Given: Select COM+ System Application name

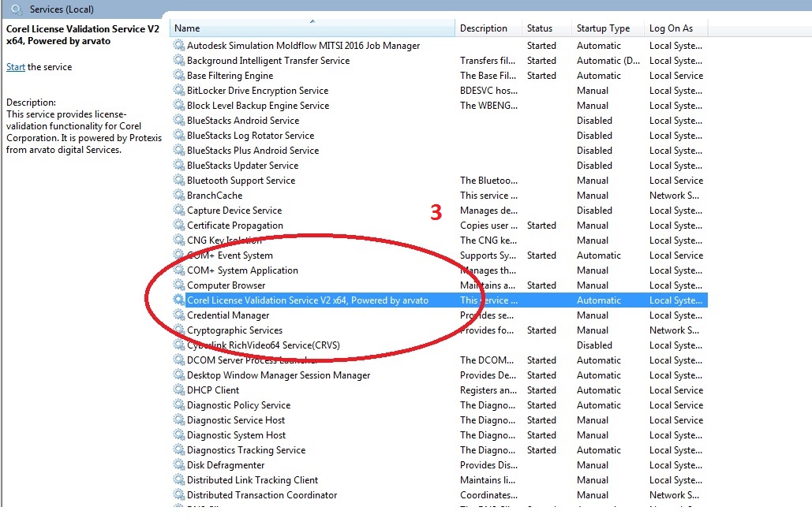Looking at the screenshot, I should (242, 270).
